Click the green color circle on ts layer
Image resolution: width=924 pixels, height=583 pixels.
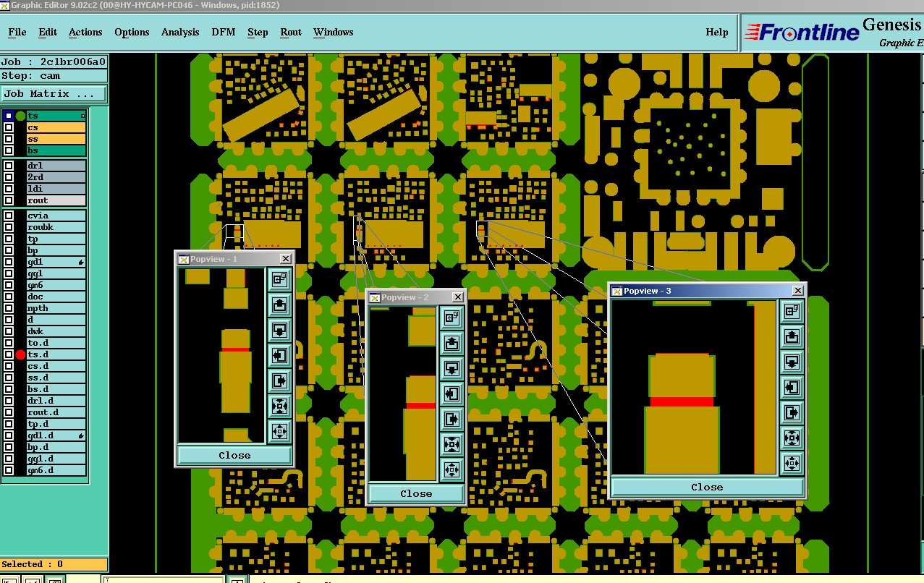coord(20,116)
